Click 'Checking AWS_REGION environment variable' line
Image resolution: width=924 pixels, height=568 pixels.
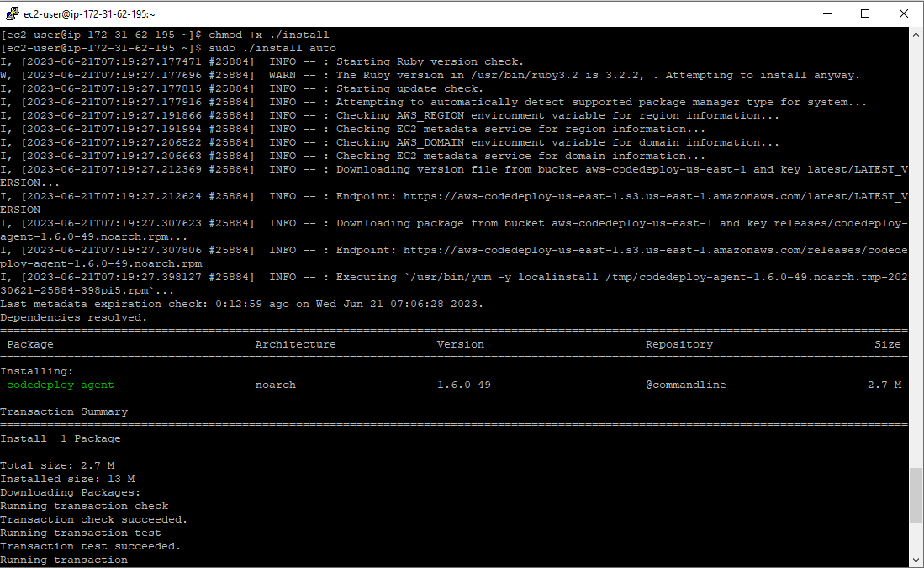(x=557, y=115)
